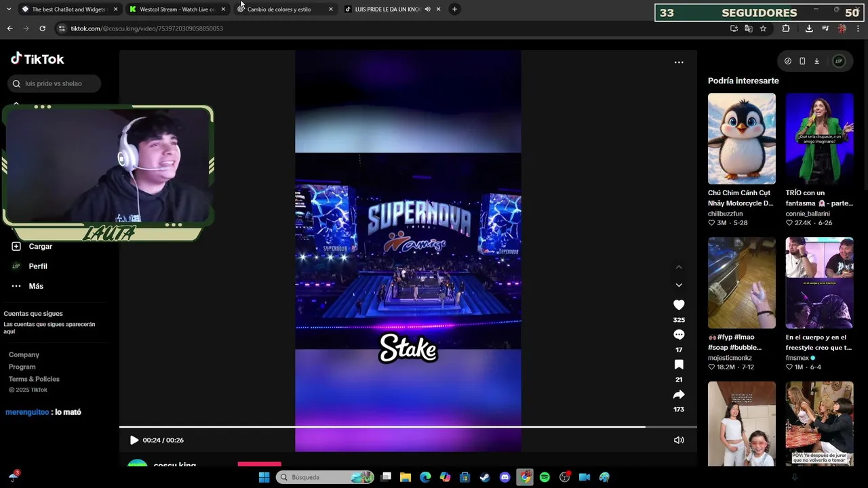This screenshot has width=868, height=488.
Task: Open Discord from the taskbar
Action: click(x=505, y=477)
